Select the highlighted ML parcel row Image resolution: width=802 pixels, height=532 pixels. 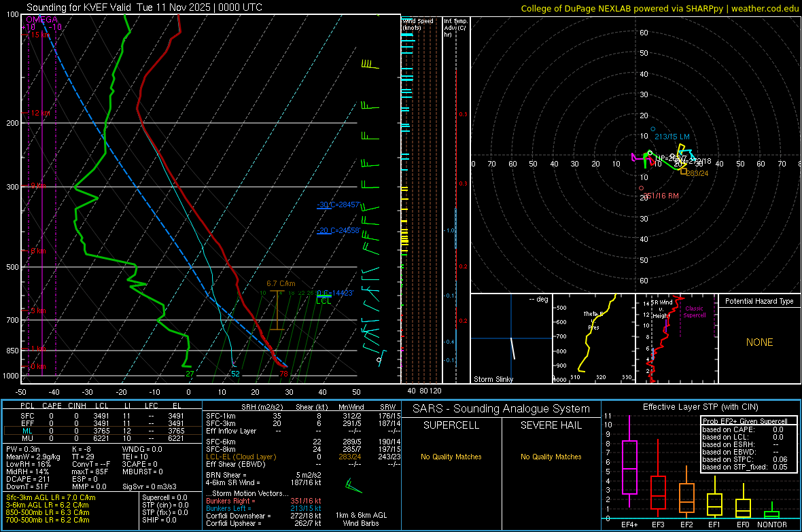(103, 431)
